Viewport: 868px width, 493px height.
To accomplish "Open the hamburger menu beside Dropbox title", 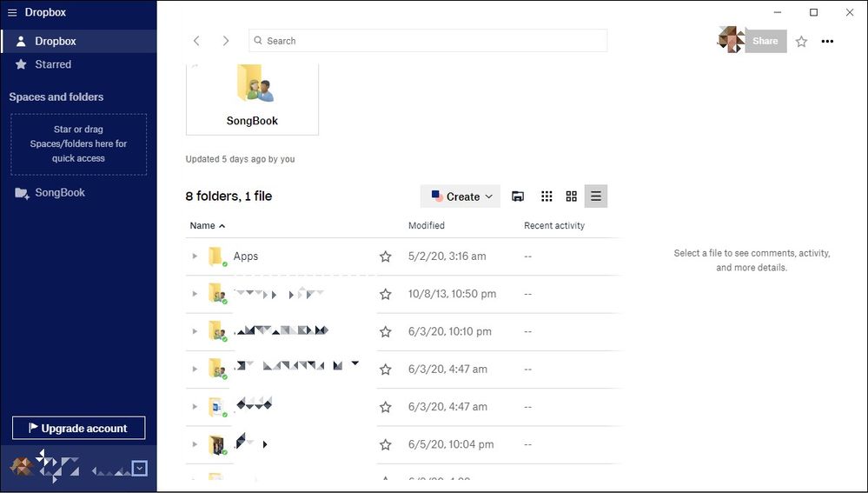I will [12, 12].
